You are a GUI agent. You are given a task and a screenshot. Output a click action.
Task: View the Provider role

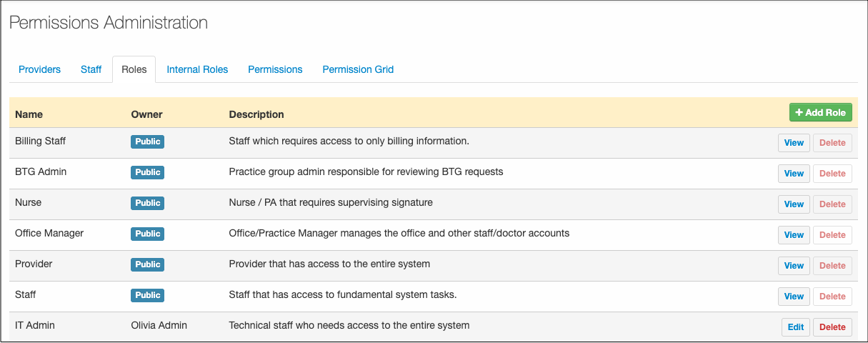(794, 266)
